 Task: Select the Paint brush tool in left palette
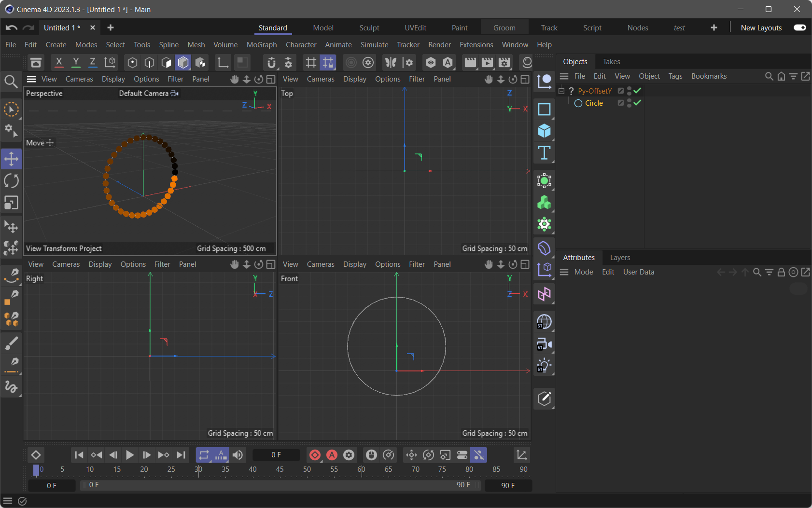[x=11, y=343]
